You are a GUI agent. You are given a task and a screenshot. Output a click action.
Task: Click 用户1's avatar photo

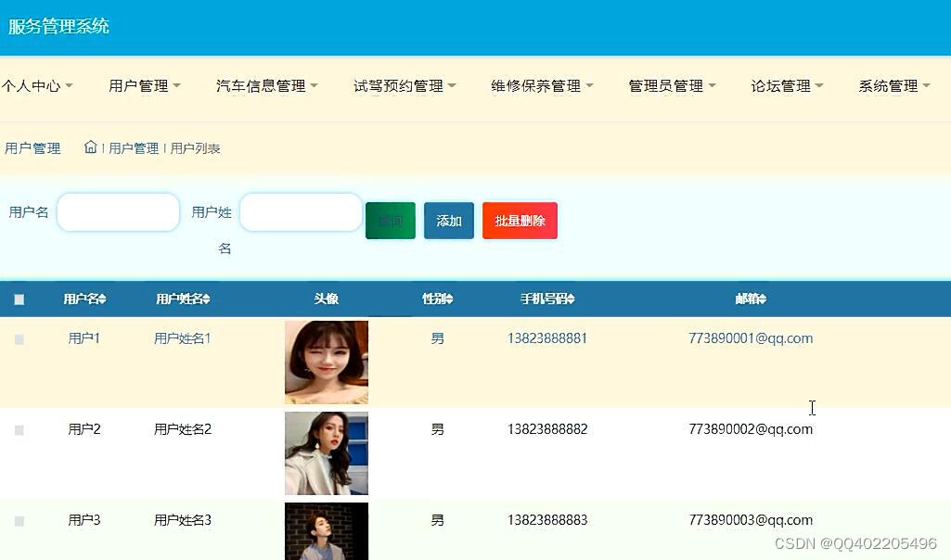pos(327,362)
